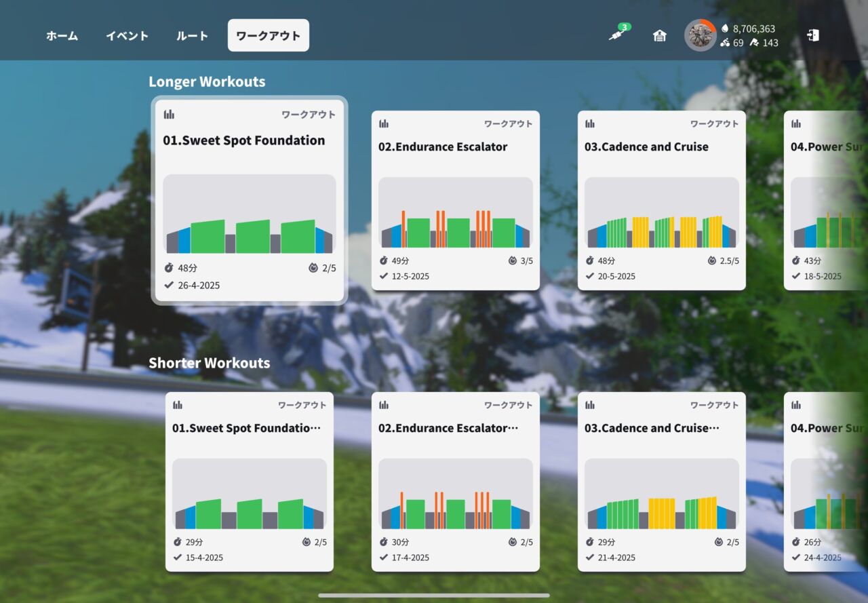Click the bar chart icon on 30分 Endurance card

point(384,405)
